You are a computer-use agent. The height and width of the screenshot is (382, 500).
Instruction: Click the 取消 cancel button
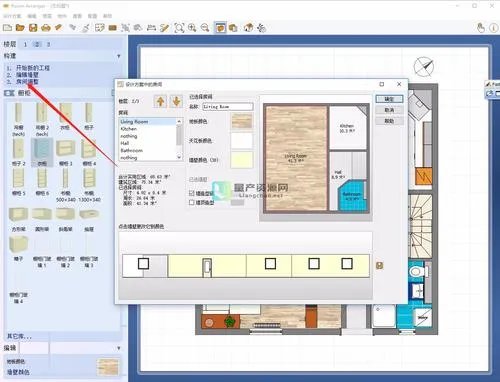[389, 110]
